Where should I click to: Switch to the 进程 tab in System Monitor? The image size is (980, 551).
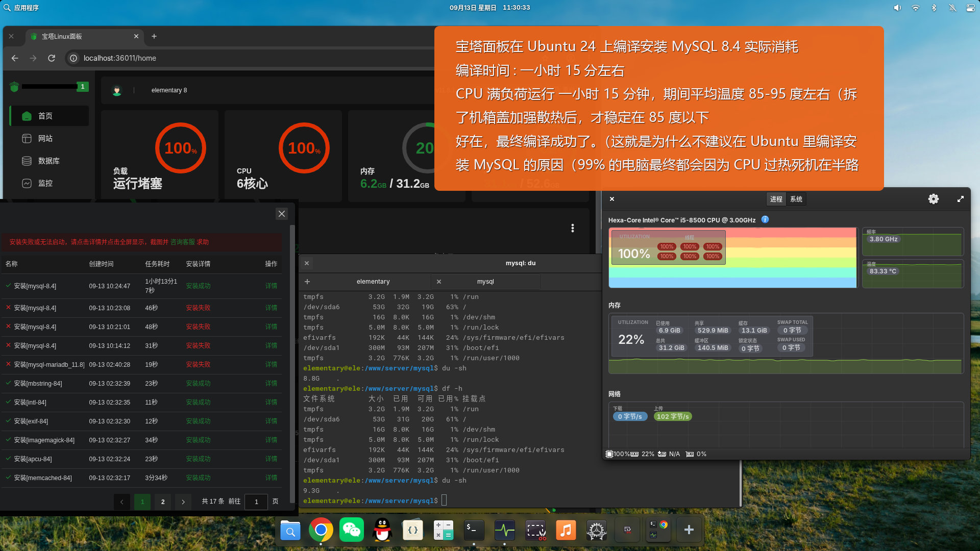click(x=776, y=199)
